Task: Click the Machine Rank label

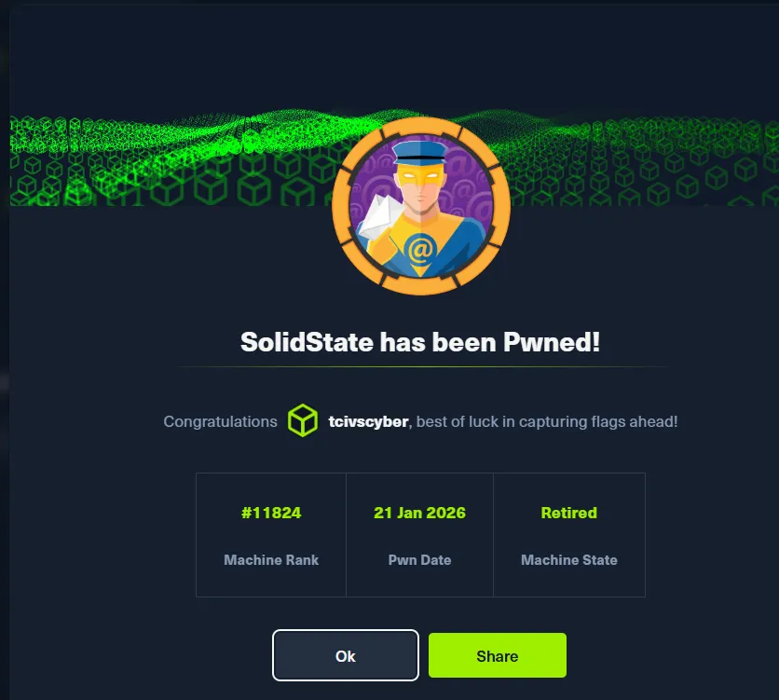Action: [271, 560]
